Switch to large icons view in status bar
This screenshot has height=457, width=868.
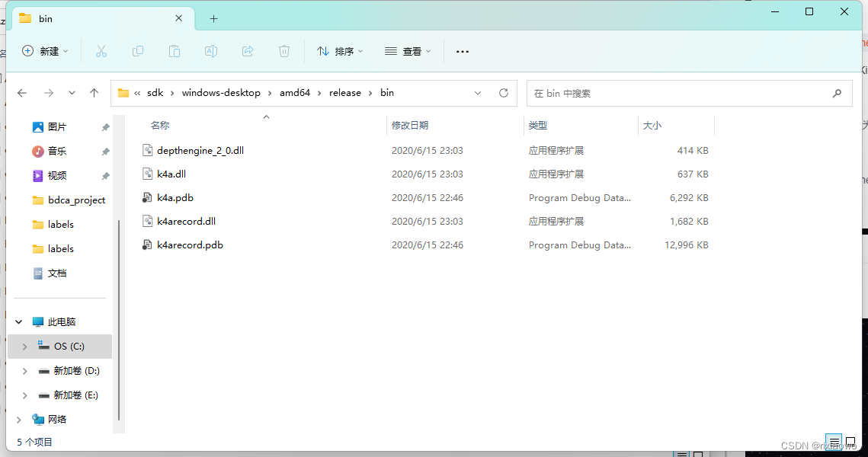click(852, 442)
